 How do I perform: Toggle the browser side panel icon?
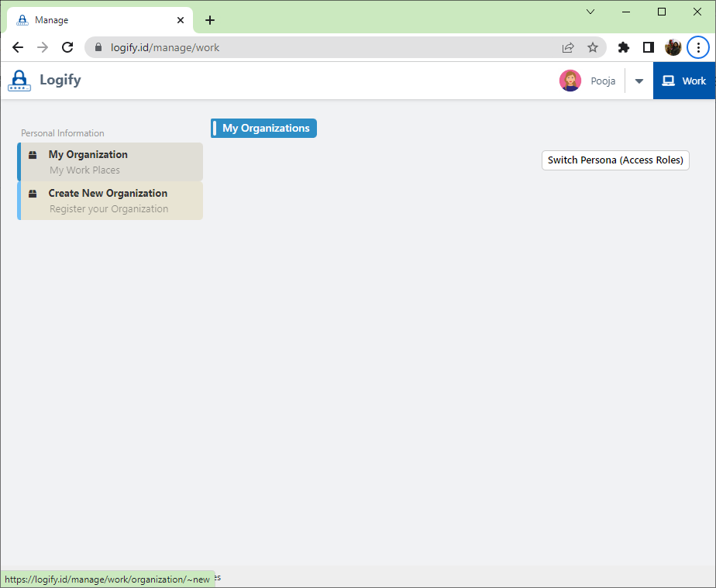coord(649,47)
